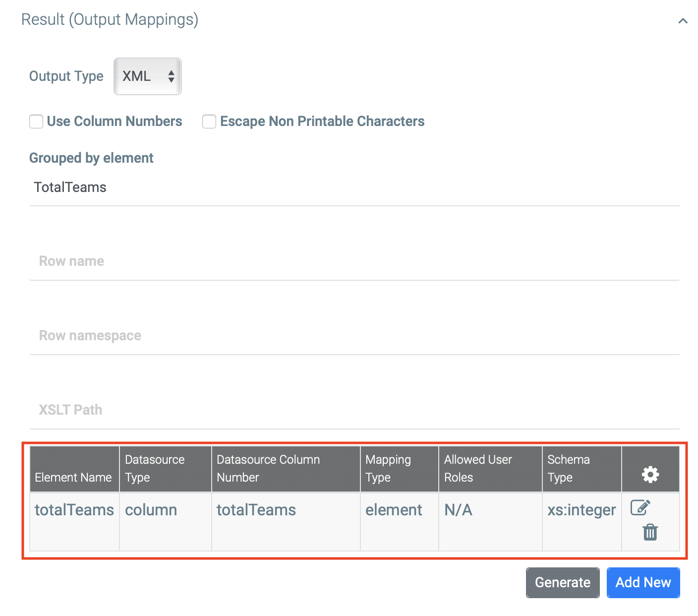
Task: Delete the totalTeams mapping row
Action: point(650,532)
